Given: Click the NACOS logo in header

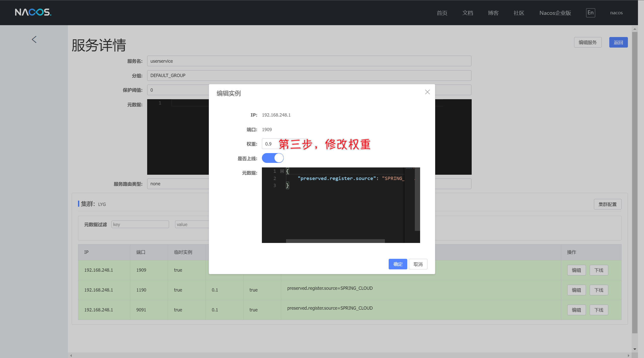Looking at the screenshot, I should point(33,12).
